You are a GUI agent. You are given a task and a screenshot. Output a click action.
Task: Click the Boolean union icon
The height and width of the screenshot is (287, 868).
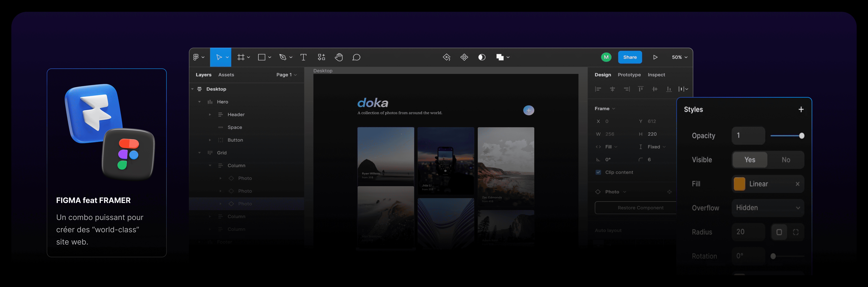tap(500, 57)
